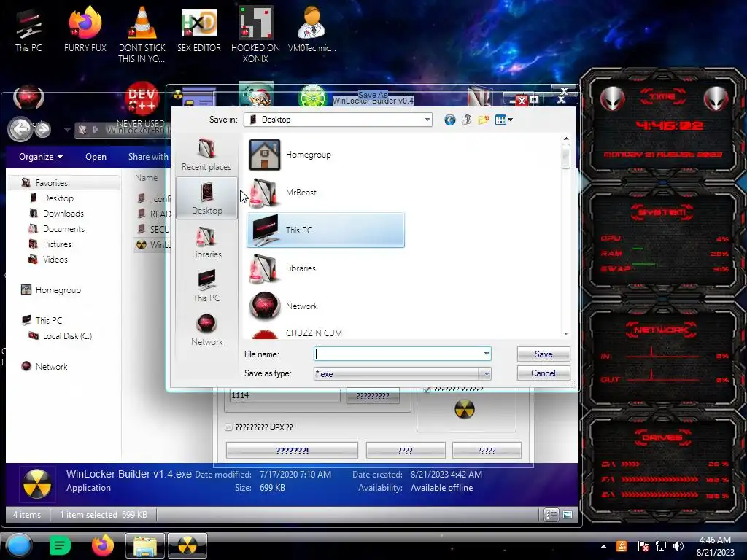
Task: Click the ????????? button beside 1114
Action: click(x=373, y=396)
